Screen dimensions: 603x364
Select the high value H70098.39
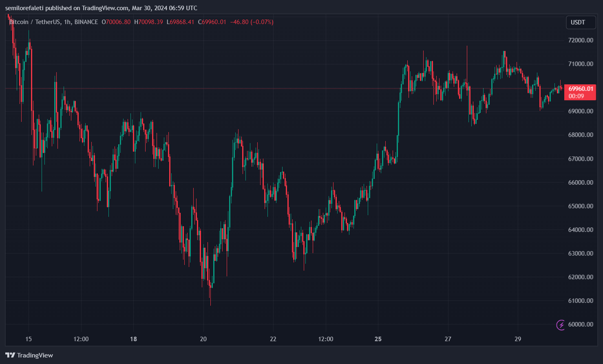point(148,22)
